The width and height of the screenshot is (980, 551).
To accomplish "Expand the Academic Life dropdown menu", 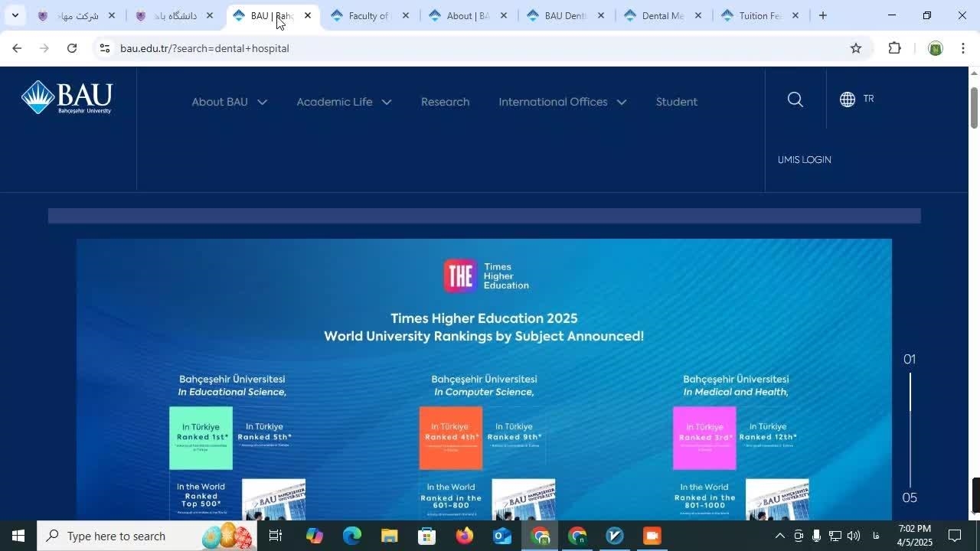I will tap(344, 102).
